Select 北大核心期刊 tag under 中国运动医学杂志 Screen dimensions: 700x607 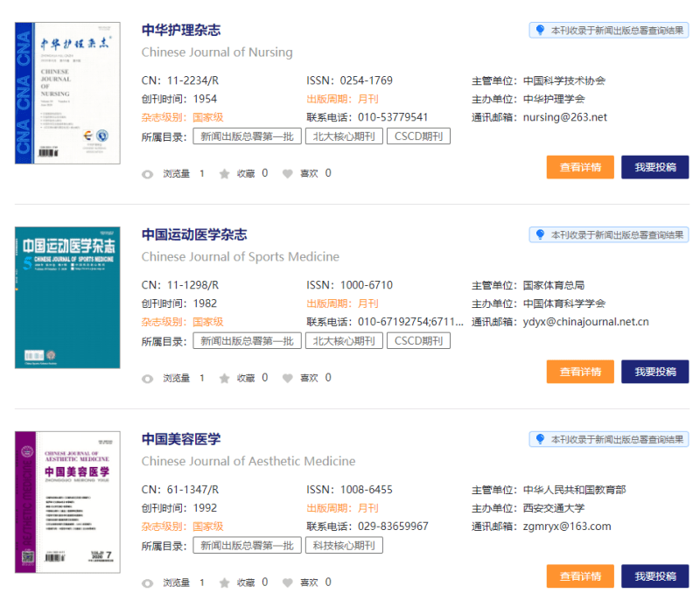click(x=344, y=340)
